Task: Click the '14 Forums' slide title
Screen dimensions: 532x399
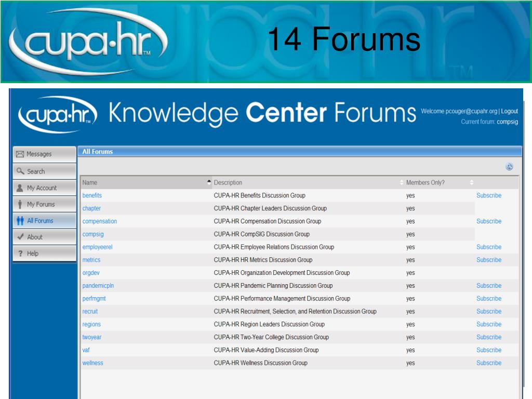Action: pos(344,39)
